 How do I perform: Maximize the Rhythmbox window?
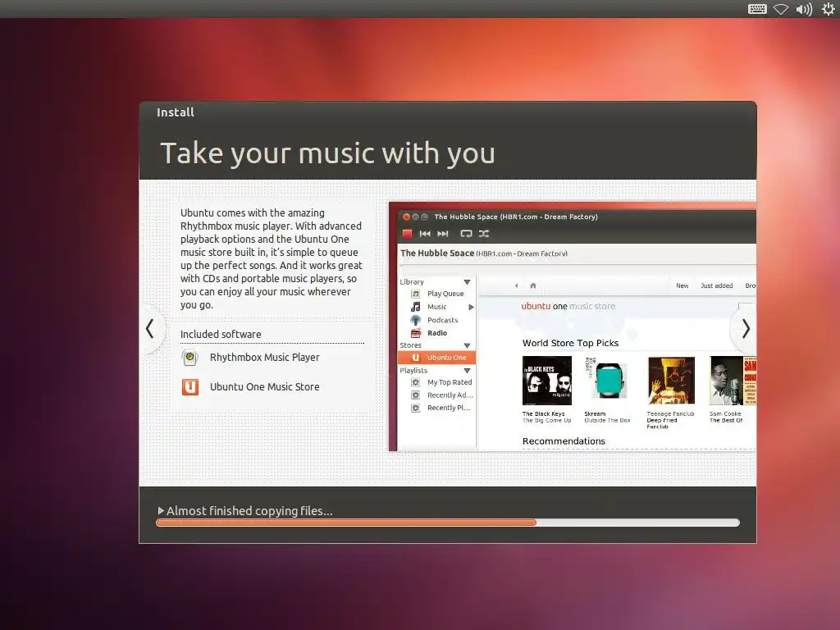coord(424,217)
